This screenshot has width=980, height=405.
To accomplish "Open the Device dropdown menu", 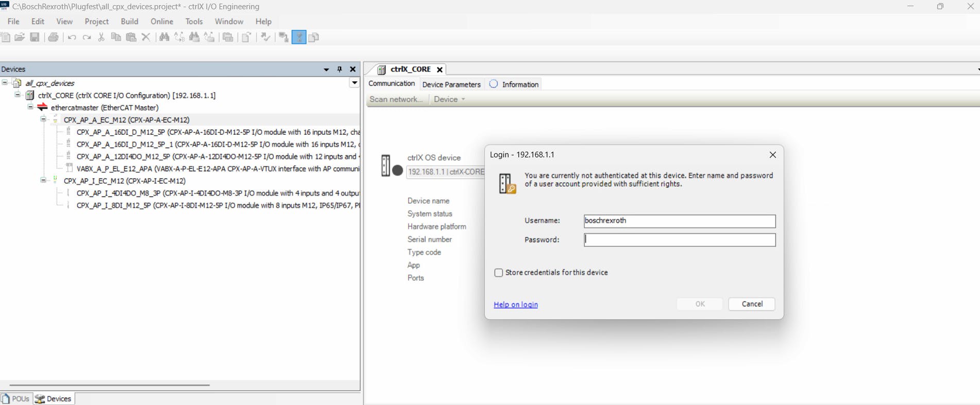I will (449, 99).
